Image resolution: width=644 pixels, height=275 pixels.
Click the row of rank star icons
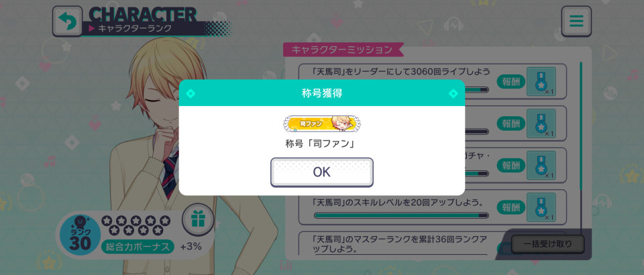coord(136,225)
